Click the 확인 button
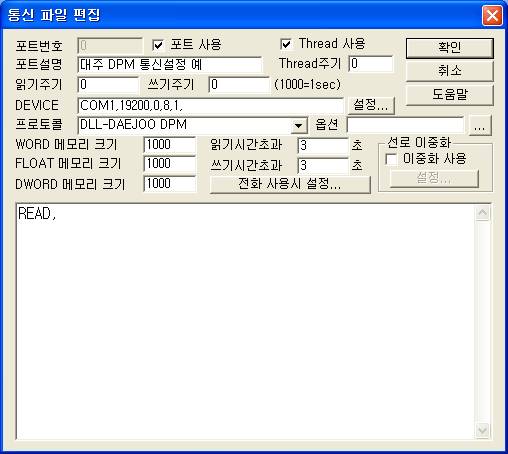508x454 pixels. click(449, 48)
